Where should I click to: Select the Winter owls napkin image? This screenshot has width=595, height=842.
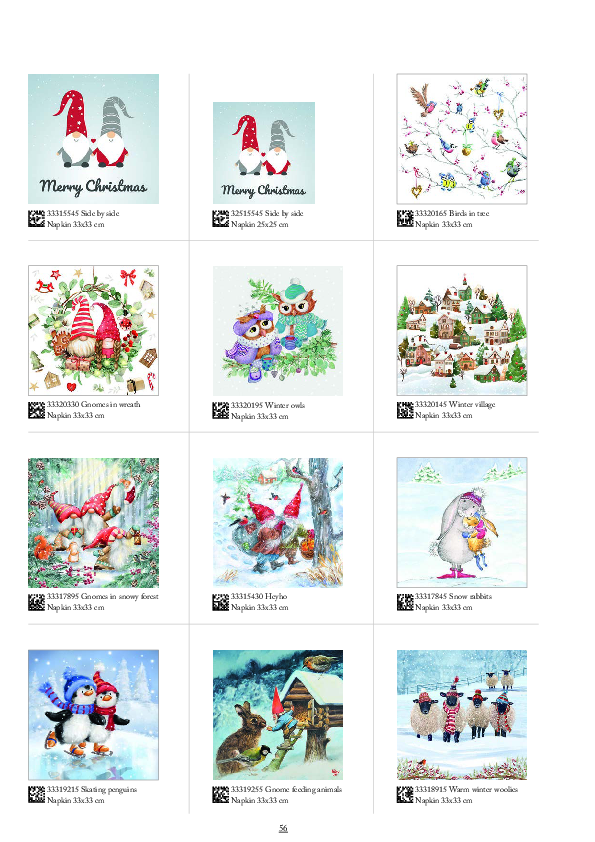click(x=278, y=331)
